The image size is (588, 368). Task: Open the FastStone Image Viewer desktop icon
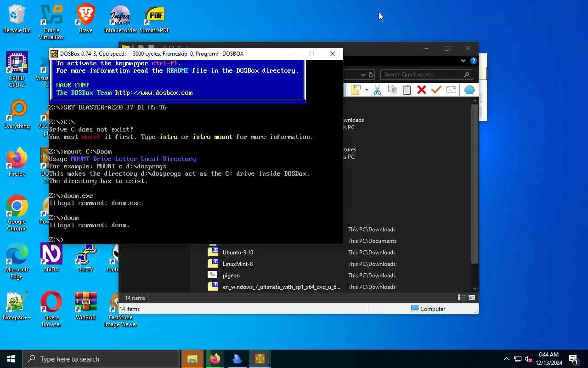point(120,309)
